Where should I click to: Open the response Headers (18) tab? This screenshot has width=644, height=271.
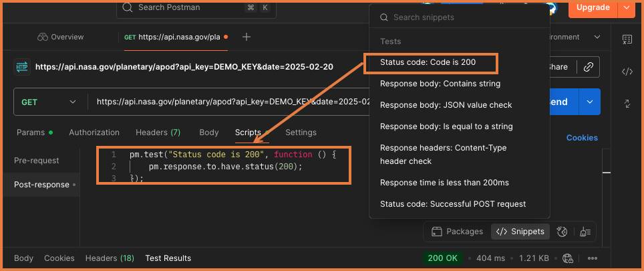[x=110, y=258]
